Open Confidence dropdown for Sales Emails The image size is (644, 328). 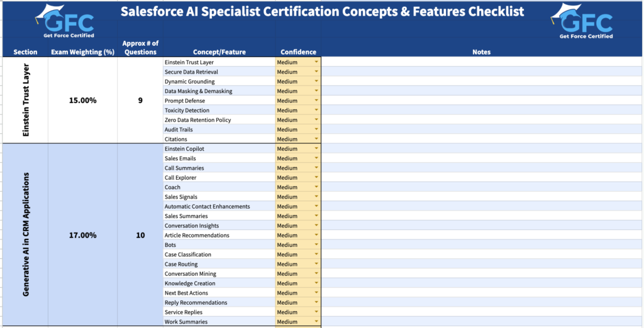[316, 158]
